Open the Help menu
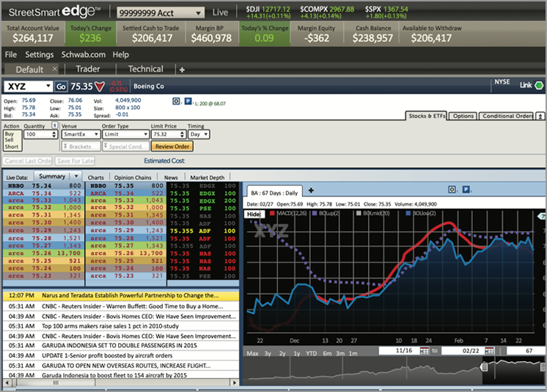 click(x=121, y=55)
